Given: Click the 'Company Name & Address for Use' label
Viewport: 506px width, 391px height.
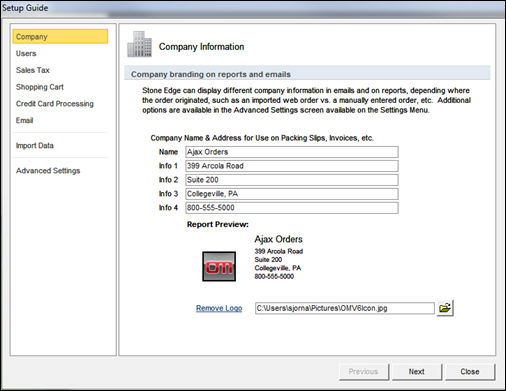Looking at the screenshot, I should coord(262,138).
